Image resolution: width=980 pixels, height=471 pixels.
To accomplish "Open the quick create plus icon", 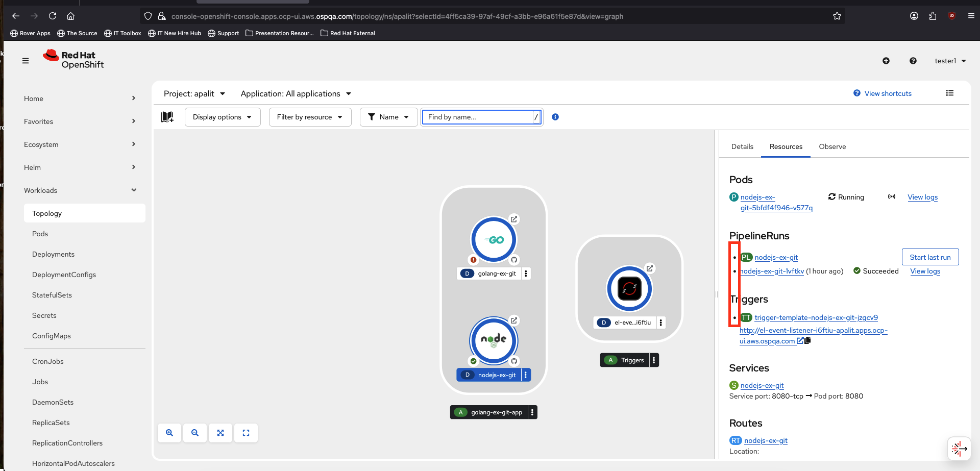I will coord(886,61).
